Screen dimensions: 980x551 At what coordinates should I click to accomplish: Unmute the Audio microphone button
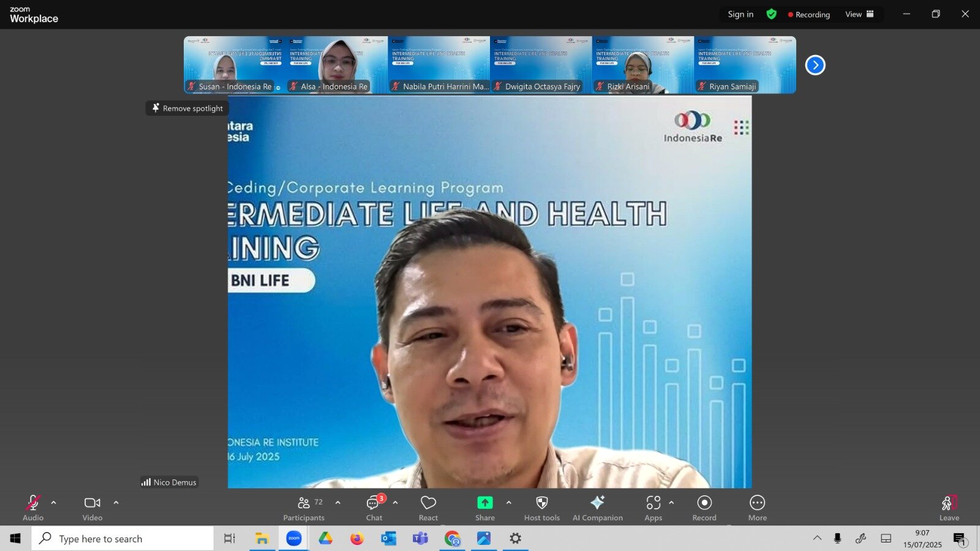[x=33, y=508]
